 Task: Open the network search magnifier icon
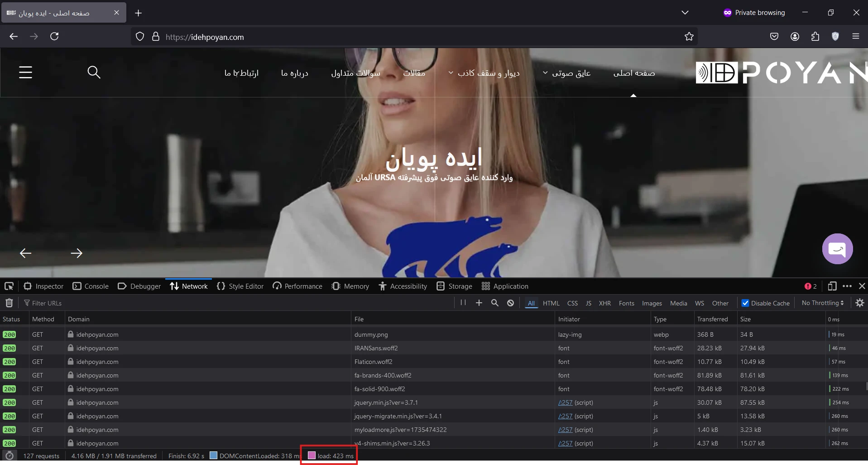pos(495,303)
